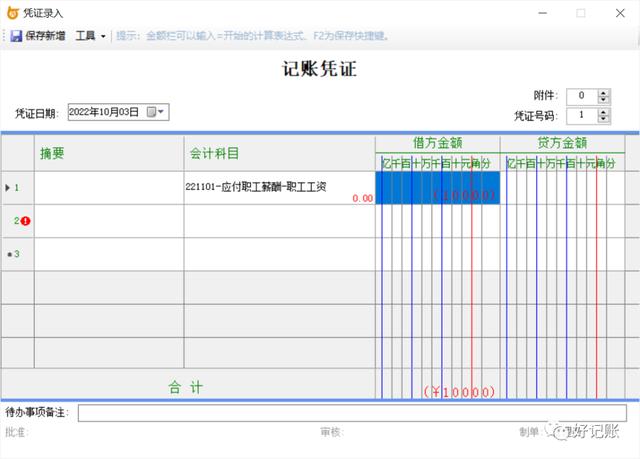The width and height of the screenshot is (640, 459).
Task: Increase 凭证号码 with up arrow
Action: pos(603,112)
